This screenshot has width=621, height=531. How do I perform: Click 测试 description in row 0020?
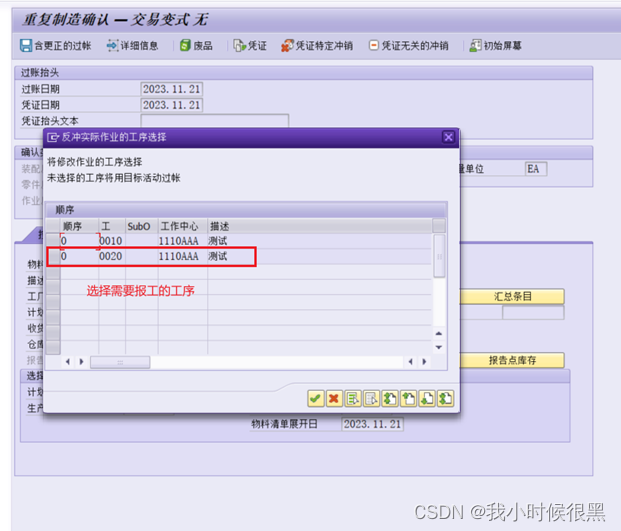[x=218, y=256]
